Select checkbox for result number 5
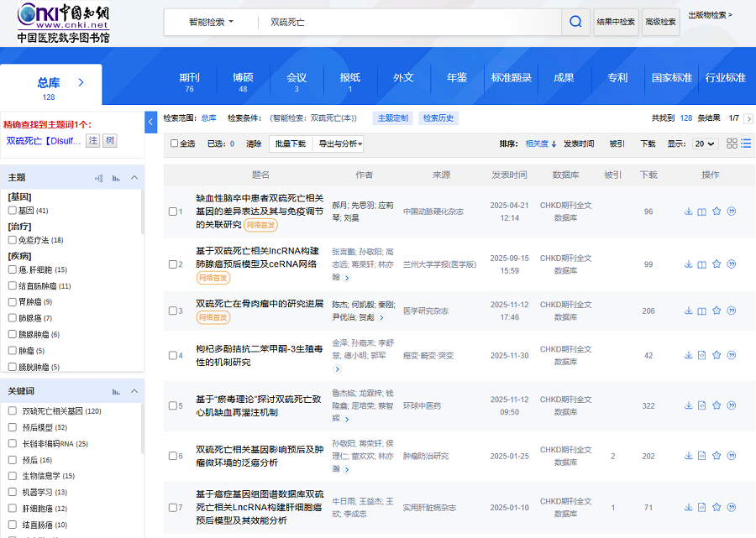The image size is (756, 538). coord(172,405)
